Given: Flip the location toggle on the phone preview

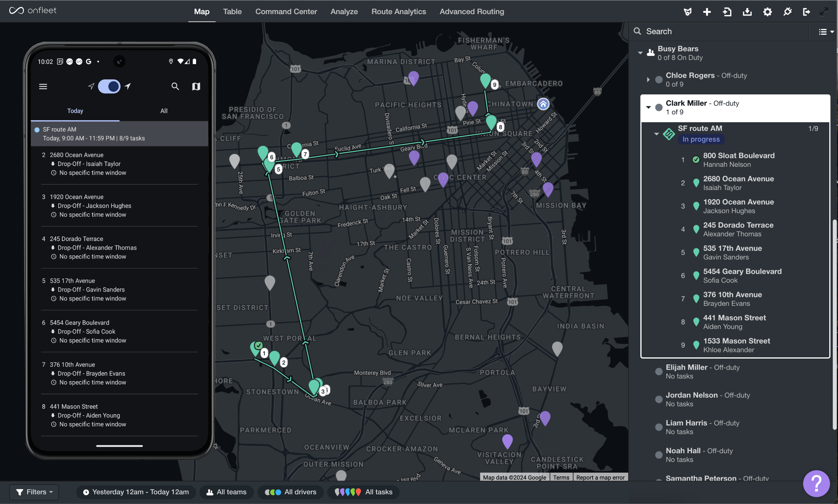Looking at the screenshot, I should coord(109,86).
